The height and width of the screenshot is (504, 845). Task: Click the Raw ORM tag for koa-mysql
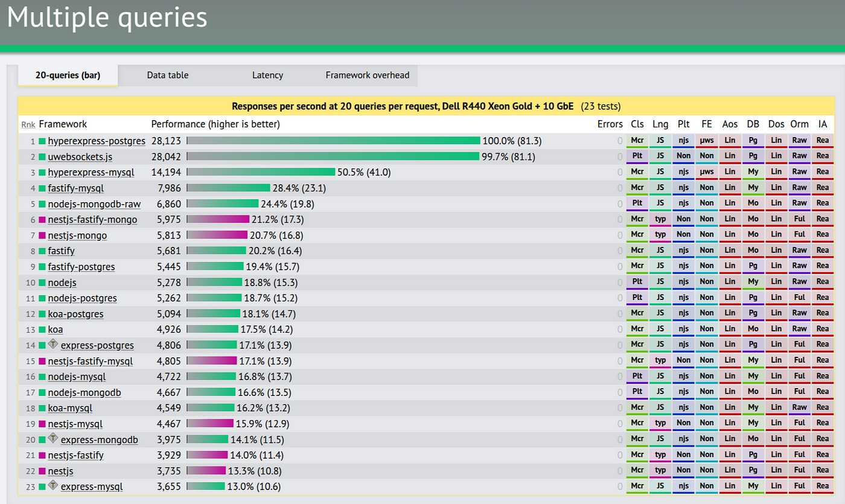800,407
